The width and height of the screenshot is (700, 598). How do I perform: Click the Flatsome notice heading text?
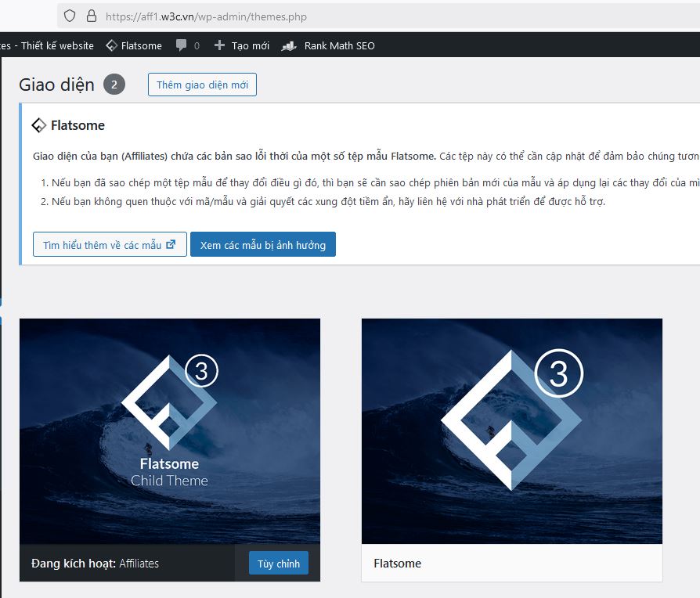click(78, 125)
